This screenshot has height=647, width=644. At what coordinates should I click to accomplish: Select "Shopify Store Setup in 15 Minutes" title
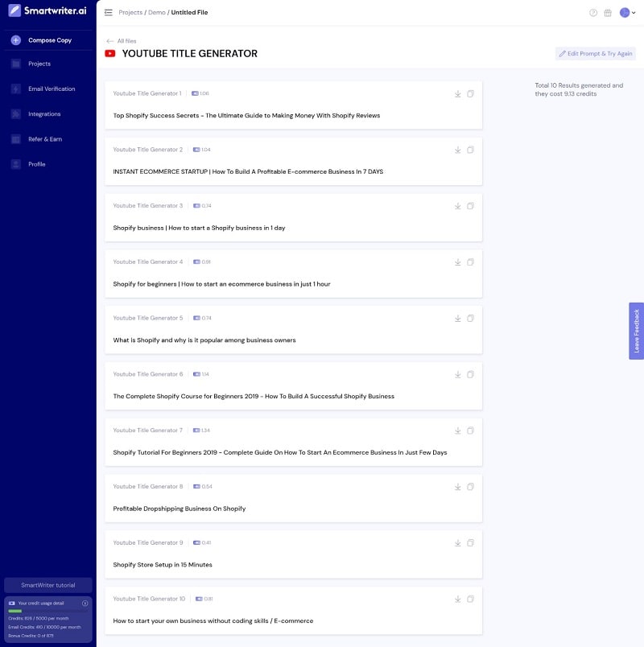click(163, 564)
